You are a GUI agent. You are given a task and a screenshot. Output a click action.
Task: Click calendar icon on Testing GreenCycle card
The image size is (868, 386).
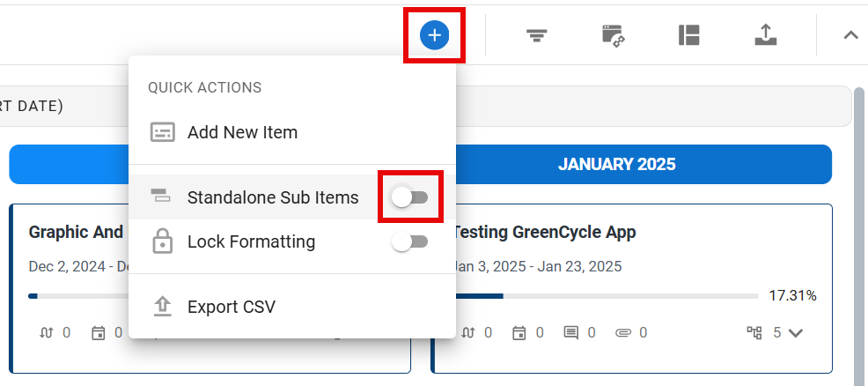(x=520, y=333)
